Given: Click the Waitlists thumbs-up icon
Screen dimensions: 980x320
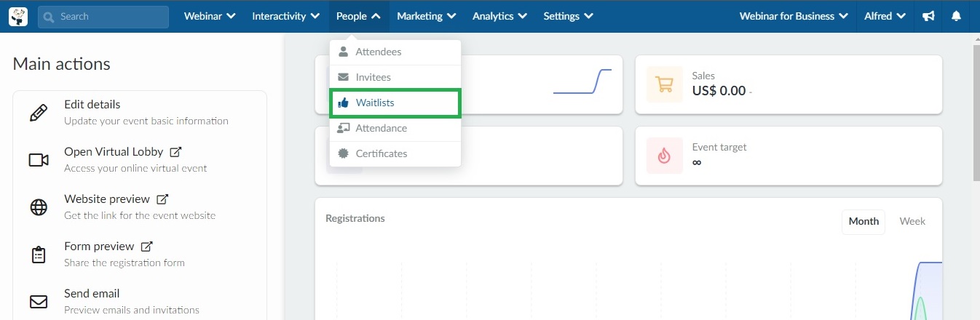Looking at the screenshot, I should [x=343, y=103].
